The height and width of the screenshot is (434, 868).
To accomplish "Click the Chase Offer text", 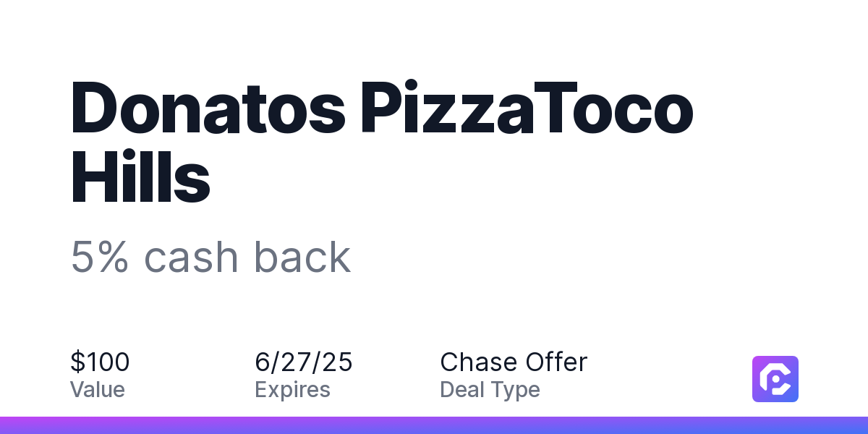I will coord(514,362).
